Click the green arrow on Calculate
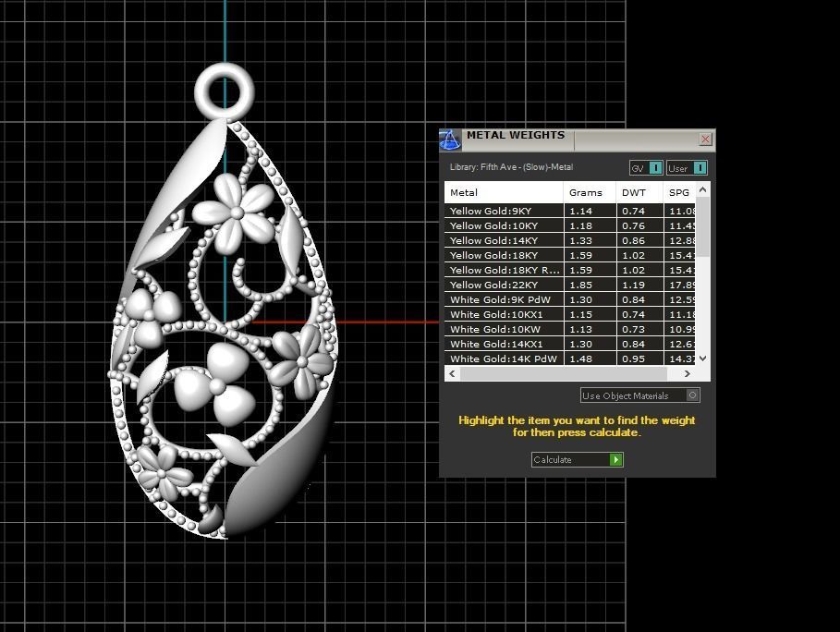840x632 pixels. pos(616,459)
